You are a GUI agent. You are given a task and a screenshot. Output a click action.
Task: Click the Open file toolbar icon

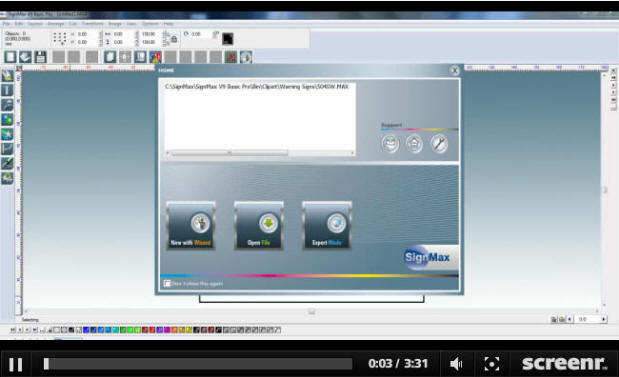point(25,57)
